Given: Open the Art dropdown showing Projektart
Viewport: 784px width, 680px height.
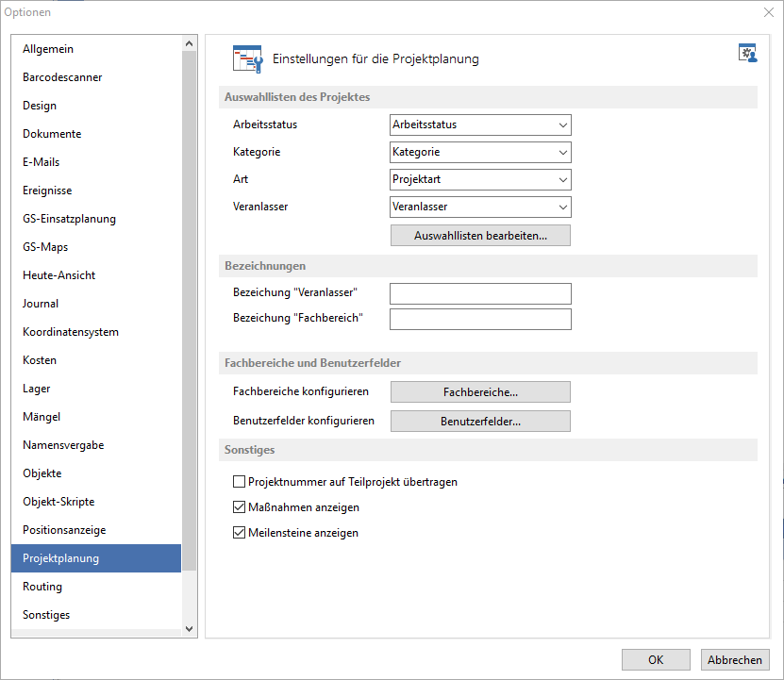Looking at the screenshot, I should 480,179.
